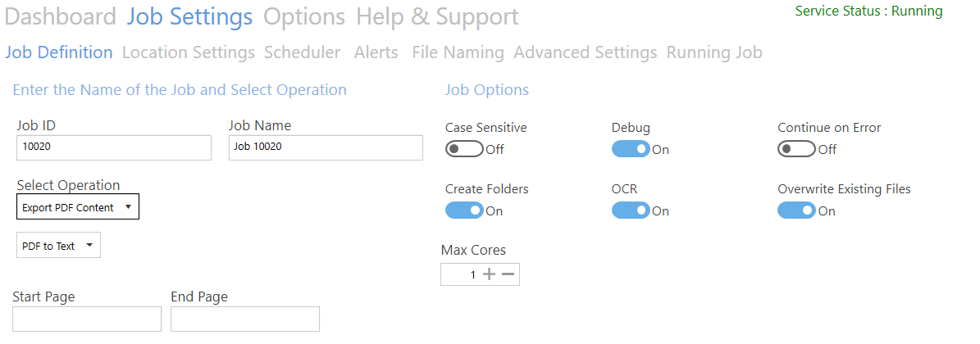Screen dimensions: 980x344
Task: Click the Job ID field
Action: click(x=114, y=147)
